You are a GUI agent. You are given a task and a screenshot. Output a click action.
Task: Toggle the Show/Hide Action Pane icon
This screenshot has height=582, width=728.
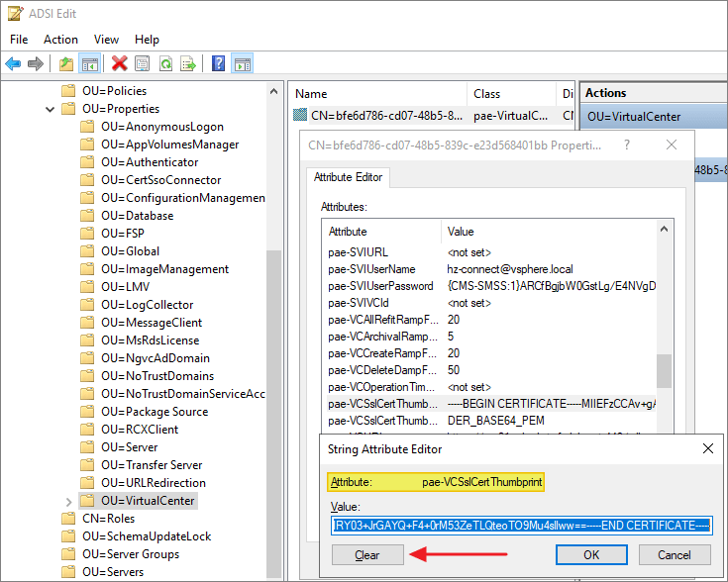point(243,63)
